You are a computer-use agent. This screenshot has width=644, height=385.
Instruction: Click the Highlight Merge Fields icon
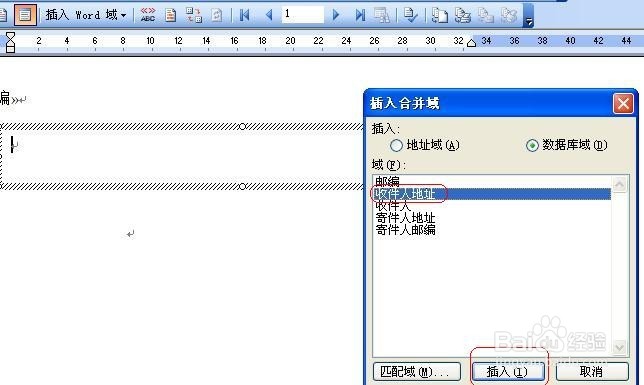pos(170,15)
